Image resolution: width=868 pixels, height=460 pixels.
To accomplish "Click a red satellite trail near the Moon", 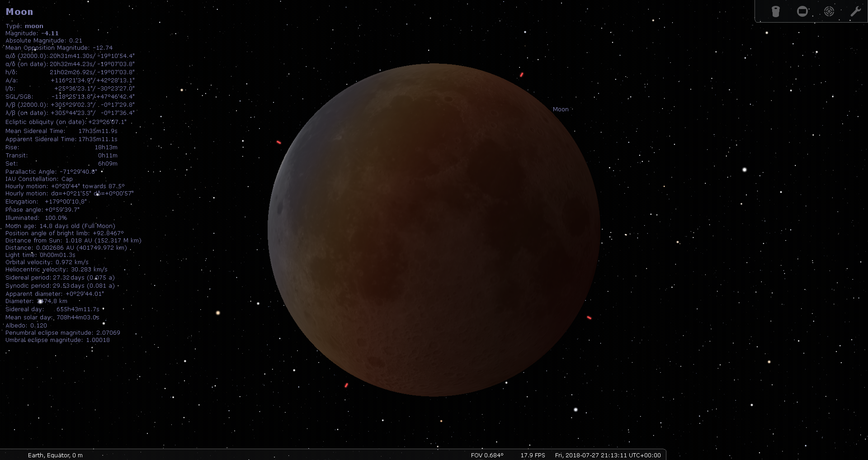I will [522, 75].
